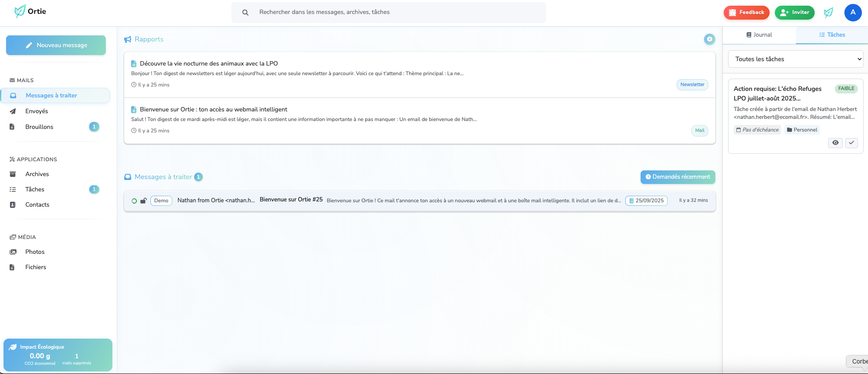Click the search magnifier icon
The image size is (868, 374).
click(x=245, y=13)
